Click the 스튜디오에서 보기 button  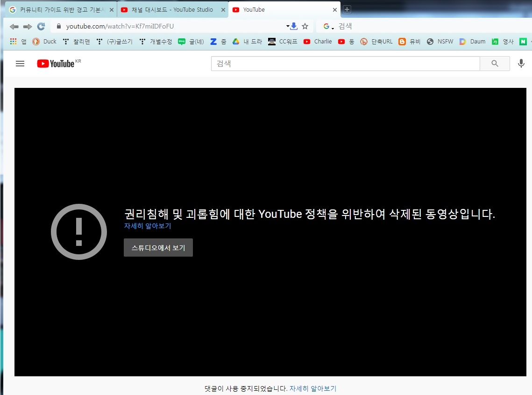pyautogui.click(x=158, y=248)
